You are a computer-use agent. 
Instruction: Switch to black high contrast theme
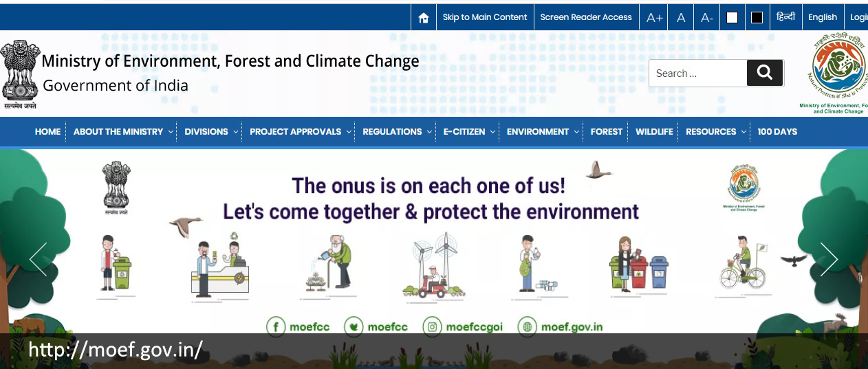tap(757, 18)
